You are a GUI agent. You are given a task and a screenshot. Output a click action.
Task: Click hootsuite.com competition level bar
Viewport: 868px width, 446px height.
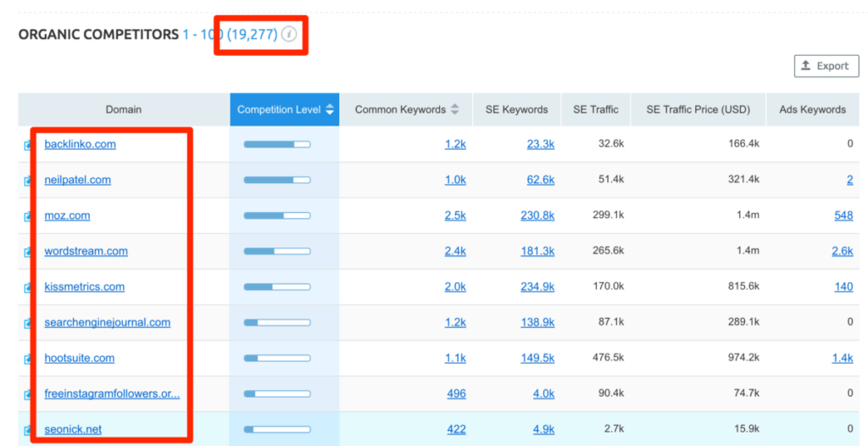(x=277, y=359)
